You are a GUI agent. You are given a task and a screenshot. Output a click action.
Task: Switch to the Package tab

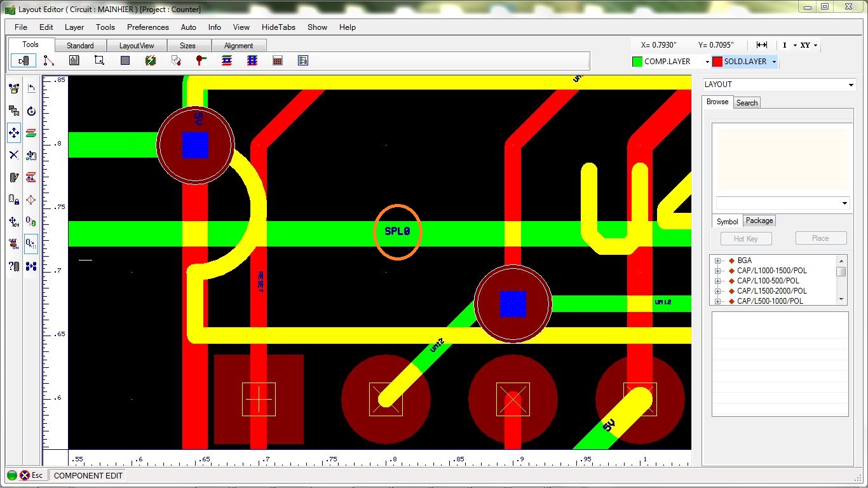759,220
